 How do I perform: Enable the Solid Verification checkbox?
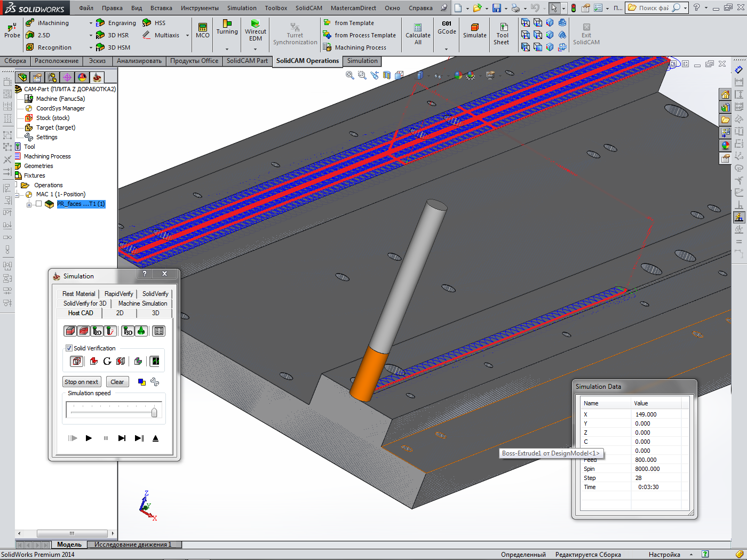69,348
